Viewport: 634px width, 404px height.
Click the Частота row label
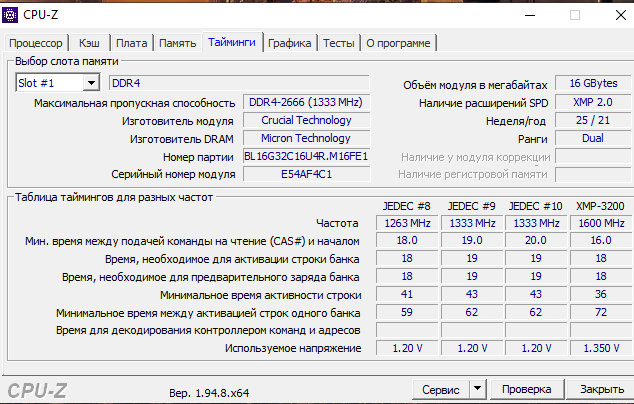pos(337,223)
